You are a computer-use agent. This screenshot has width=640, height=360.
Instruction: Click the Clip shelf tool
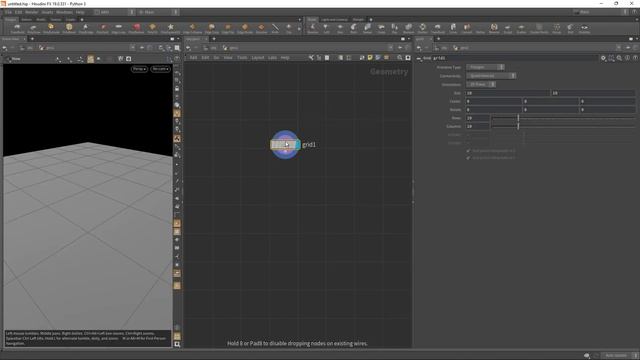[289, 28]
